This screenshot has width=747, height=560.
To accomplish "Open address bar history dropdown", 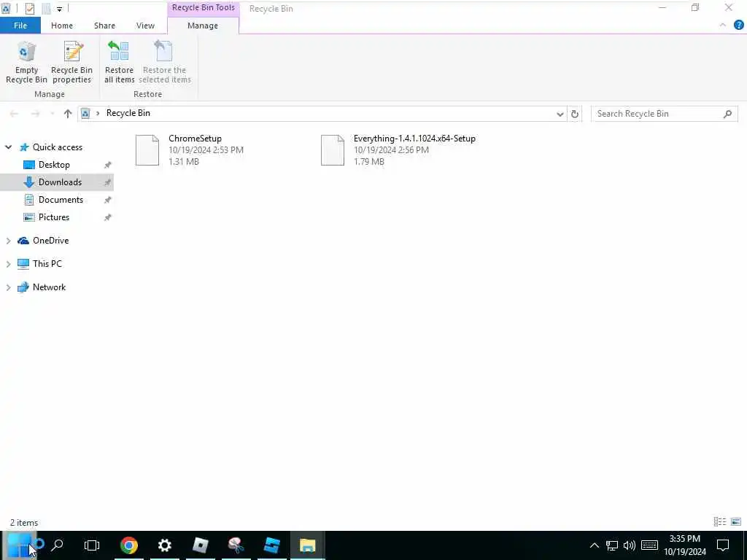I will pyautogui.click(x=560, y=114).
